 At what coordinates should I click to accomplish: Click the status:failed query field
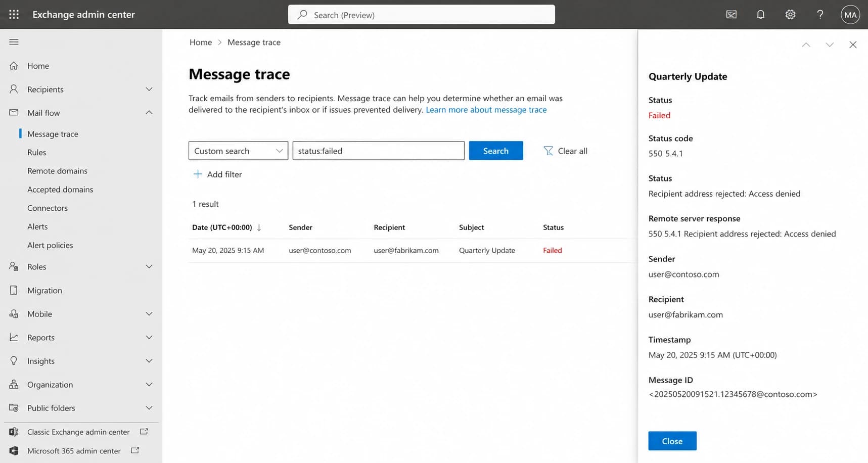click(x=378, y=151)
